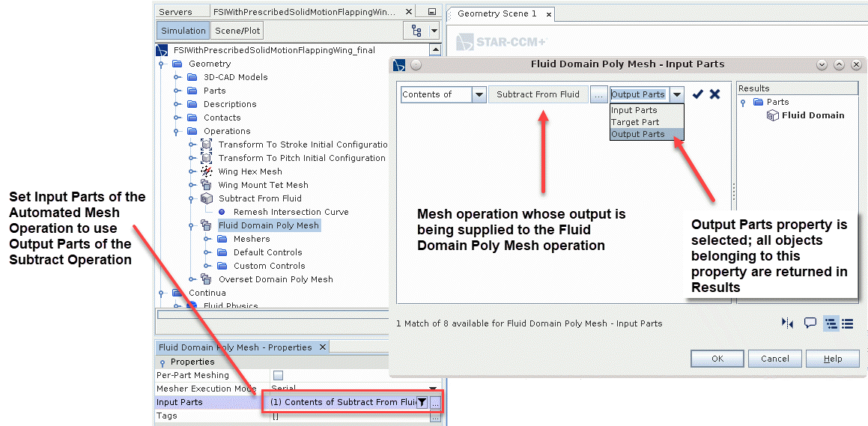This screenshot has width=868, height=426.
Task: Close the Fluid Domain Poly Mesh Properties tab
Action: point(322,347)
